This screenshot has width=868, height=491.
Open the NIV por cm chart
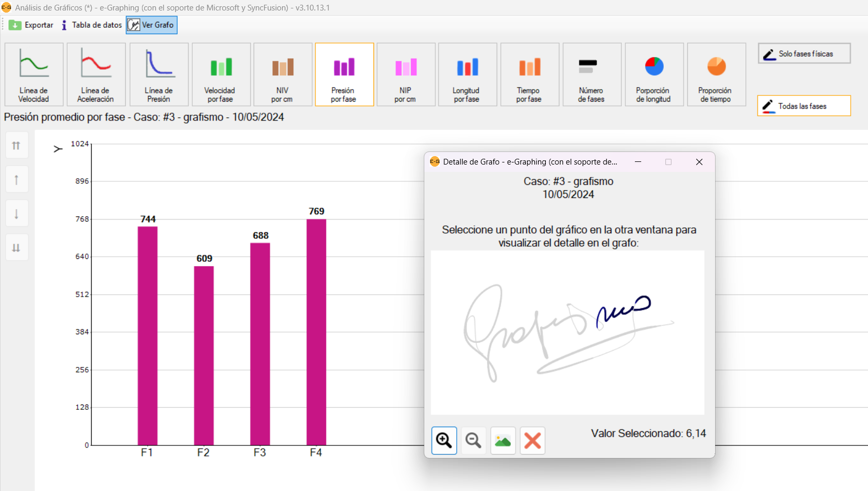(x=282, y=74)
